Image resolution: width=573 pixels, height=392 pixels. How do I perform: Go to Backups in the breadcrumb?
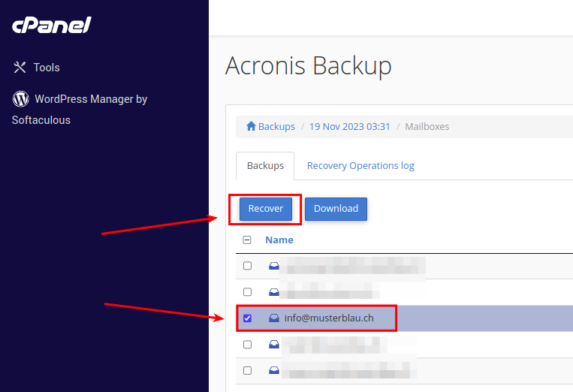point(276,126)
